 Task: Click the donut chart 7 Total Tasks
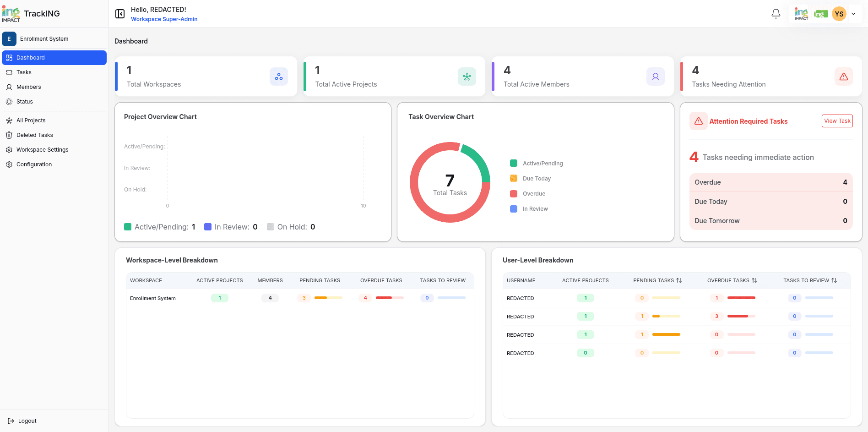pyautogui.click(x=450, y=182)
